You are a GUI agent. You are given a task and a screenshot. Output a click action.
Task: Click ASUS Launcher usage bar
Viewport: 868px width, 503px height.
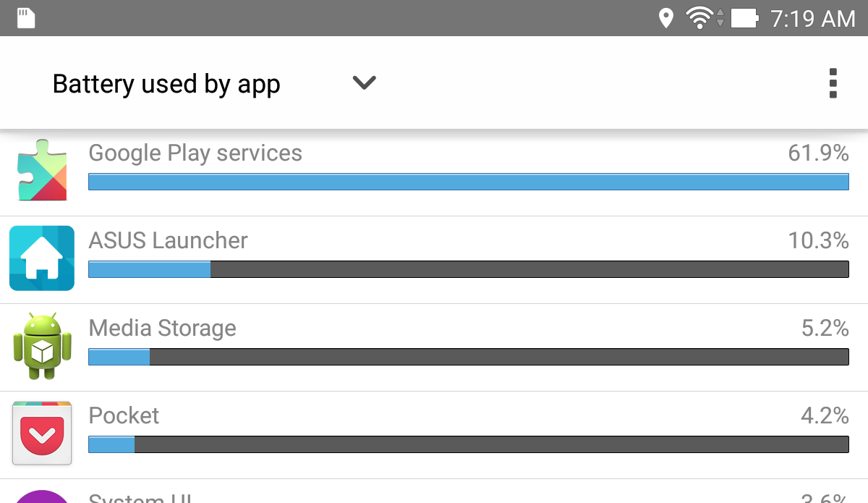coord(468,269)
